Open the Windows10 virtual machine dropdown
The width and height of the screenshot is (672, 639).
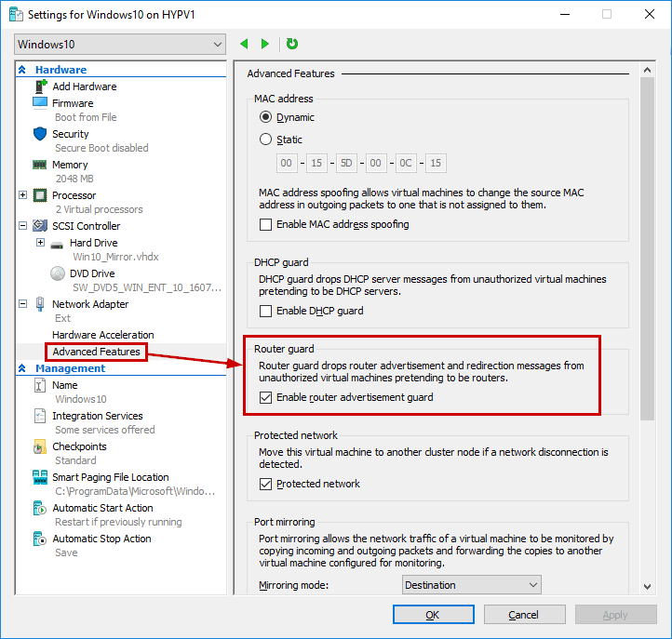[120, 44]
